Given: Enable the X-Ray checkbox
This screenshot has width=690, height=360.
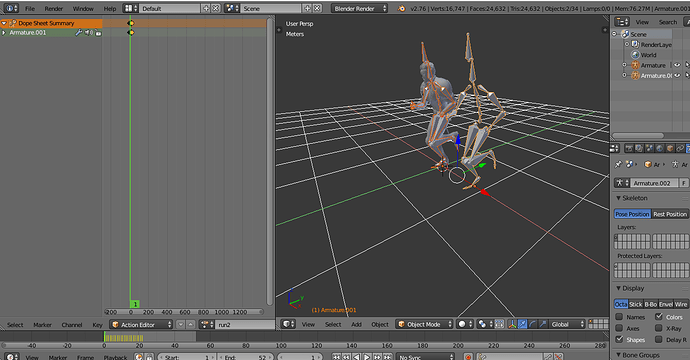Looking at the screenshot, I should point(659,328).
